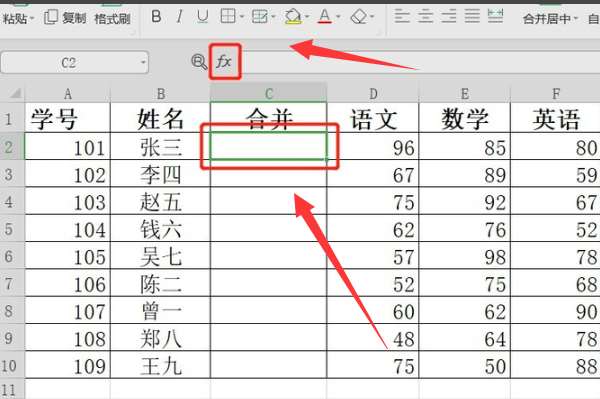Open the paste (粘贴) dropdown arrow

pyautogui.click(x=32, y=18)
